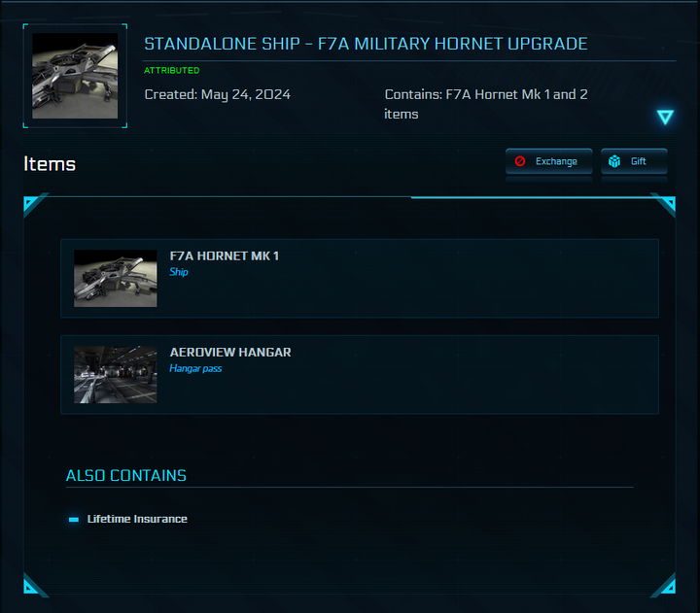Click the Created May 24, 2024 date
The width and height of the screenshot is (700, 613).
(x=217, y=94)
